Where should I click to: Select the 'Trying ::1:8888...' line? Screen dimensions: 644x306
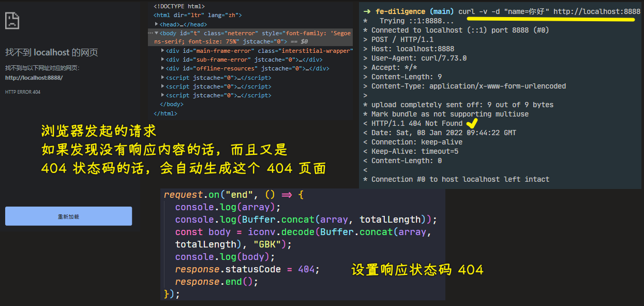pos(417,21)
